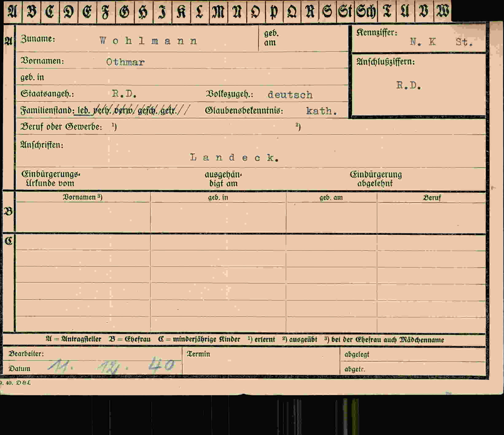
Task: Click the section C marker in left margin
Action: click(x=8, y=241)
